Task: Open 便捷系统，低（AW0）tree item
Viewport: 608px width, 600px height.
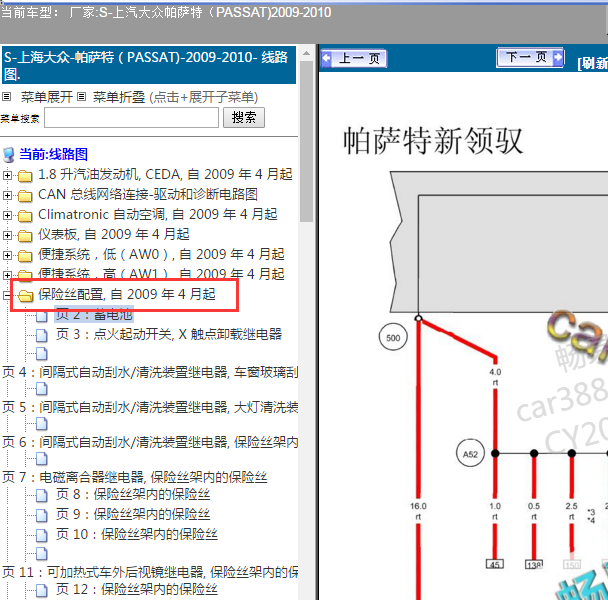Action: pos(161,254)
